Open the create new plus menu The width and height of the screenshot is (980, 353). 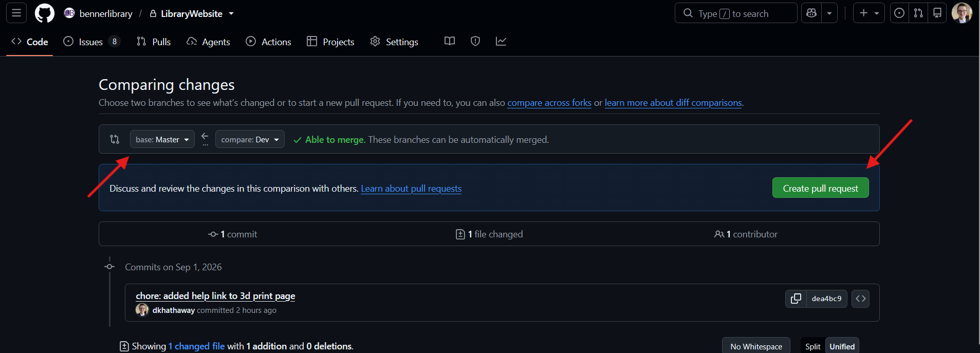point(868,13)
